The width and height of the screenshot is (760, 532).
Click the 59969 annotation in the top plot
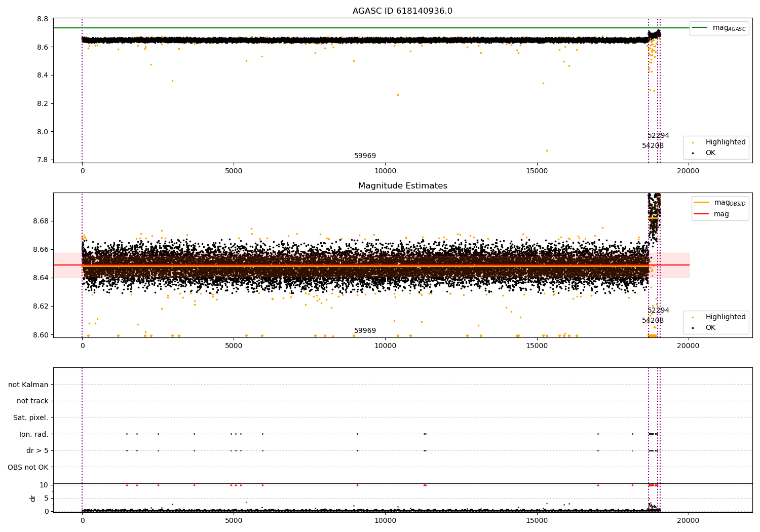pyautogui.click(x=365, y=156)
